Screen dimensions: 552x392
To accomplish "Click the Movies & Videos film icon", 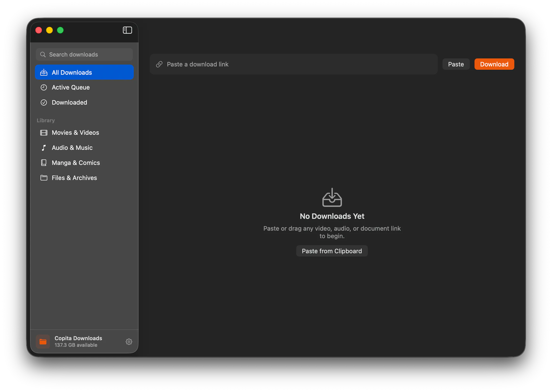I will tap(44, 133).
